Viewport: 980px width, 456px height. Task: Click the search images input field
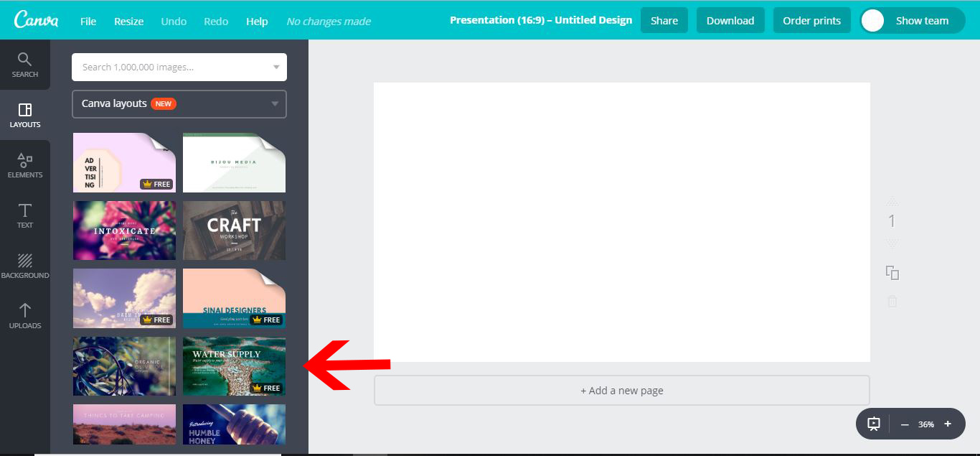(165, 67)
